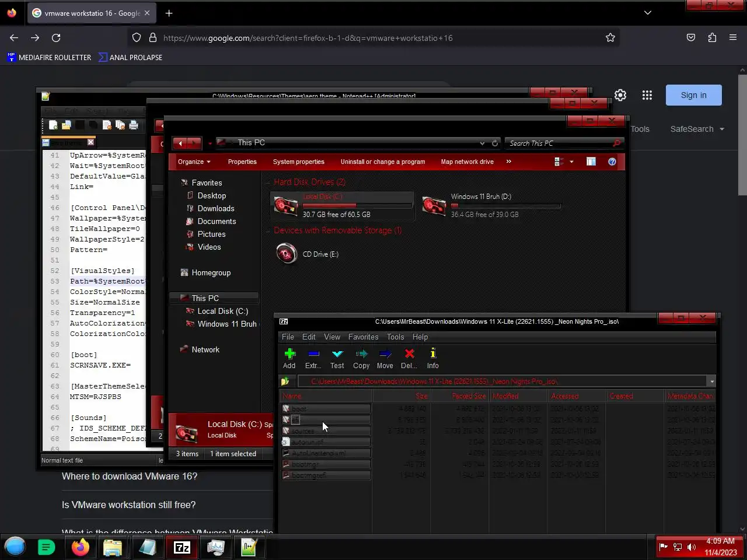Screen dimensions: 747x560
Task: Open the Edit menu in 7-Zip
Action: point(309,337)
